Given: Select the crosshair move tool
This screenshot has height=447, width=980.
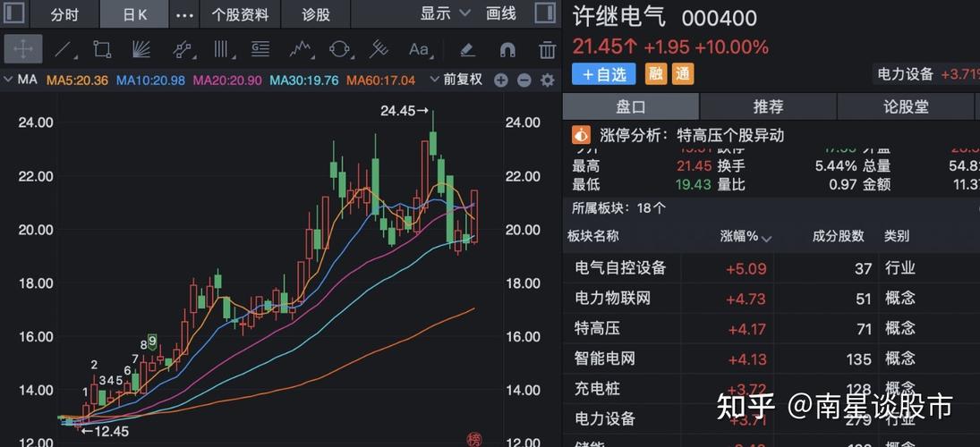Looking at the screenshot, I should pos(23,49).
